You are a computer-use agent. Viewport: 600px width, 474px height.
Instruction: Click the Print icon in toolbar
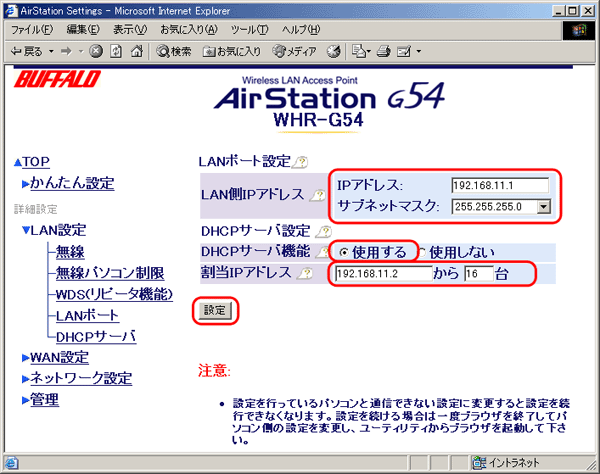383,51
